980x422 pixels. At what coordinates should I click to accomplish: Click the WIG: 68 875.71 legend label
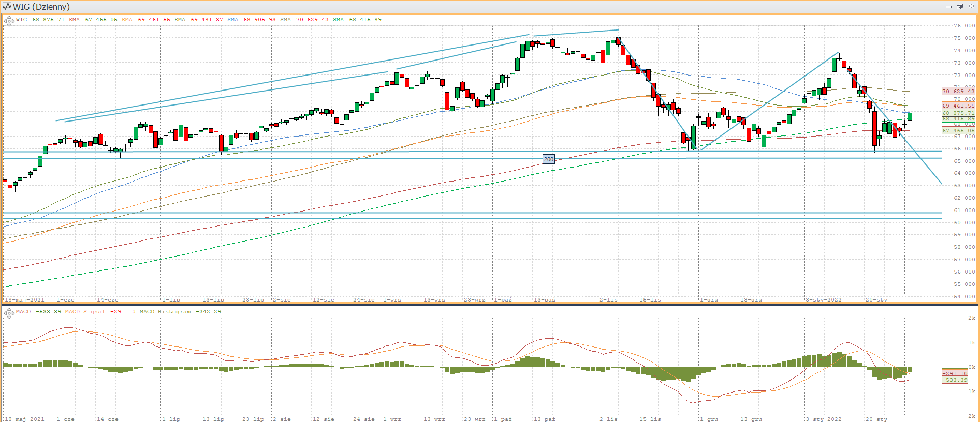(40, 20)
